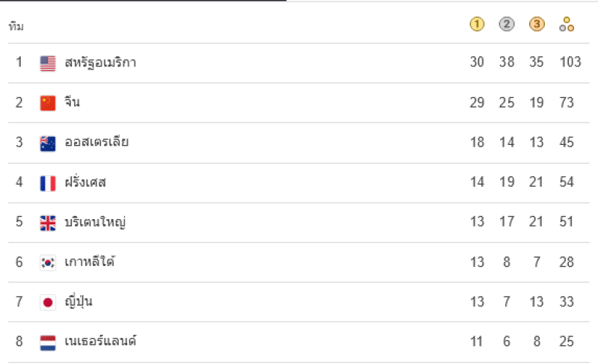Click the ทีม column header

coord(16,26)
